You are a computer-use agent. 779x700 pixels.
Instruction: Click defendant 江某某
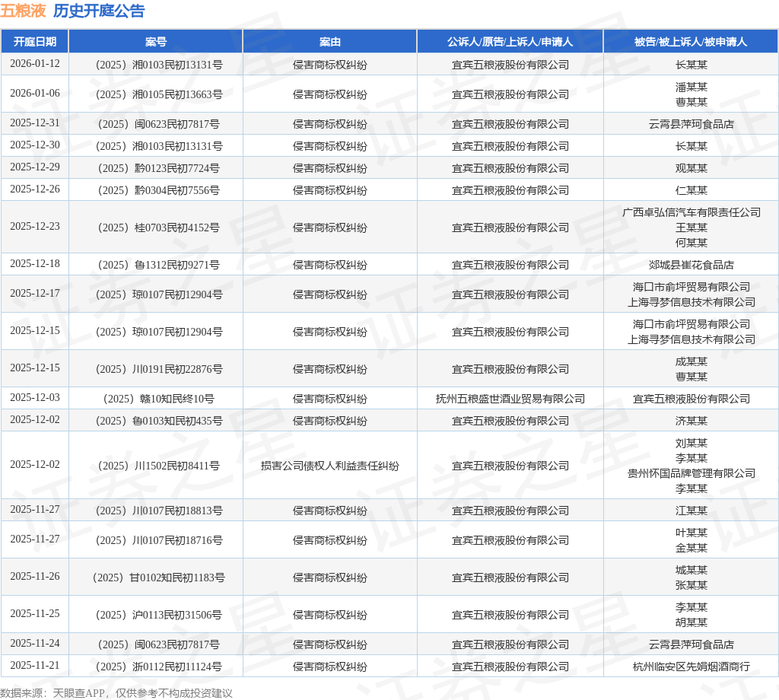click(x=691, y=511)
